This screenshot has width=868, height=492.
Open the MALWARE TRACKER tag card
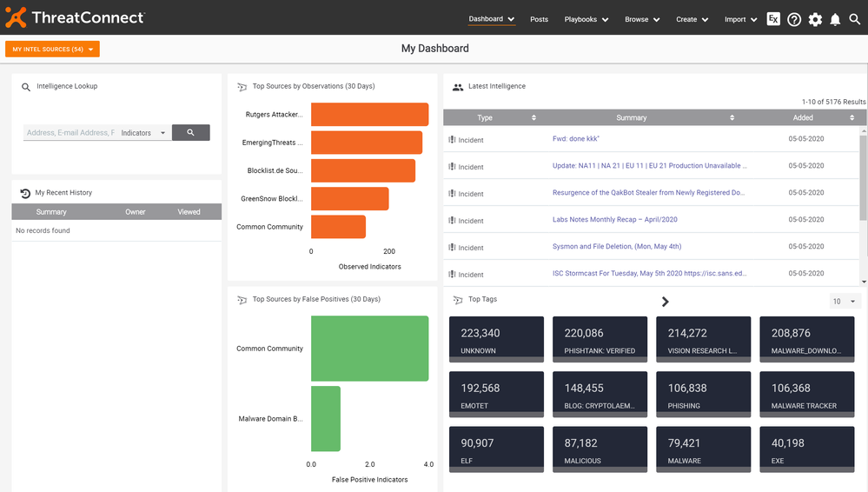tap(807, 394)
